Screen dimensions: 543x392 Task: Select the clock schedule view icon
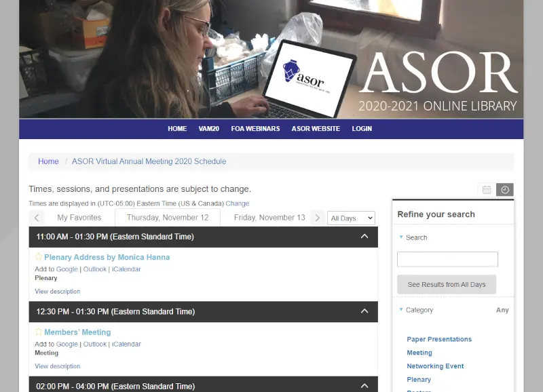click(505, 190)
